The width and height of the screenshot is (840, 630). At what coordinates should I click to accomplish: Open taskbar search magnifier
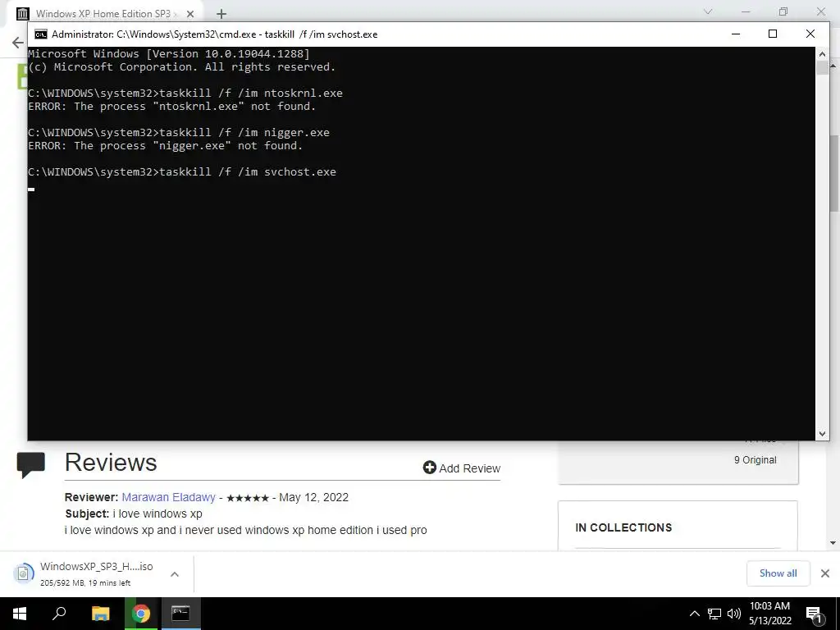[59, 614]
